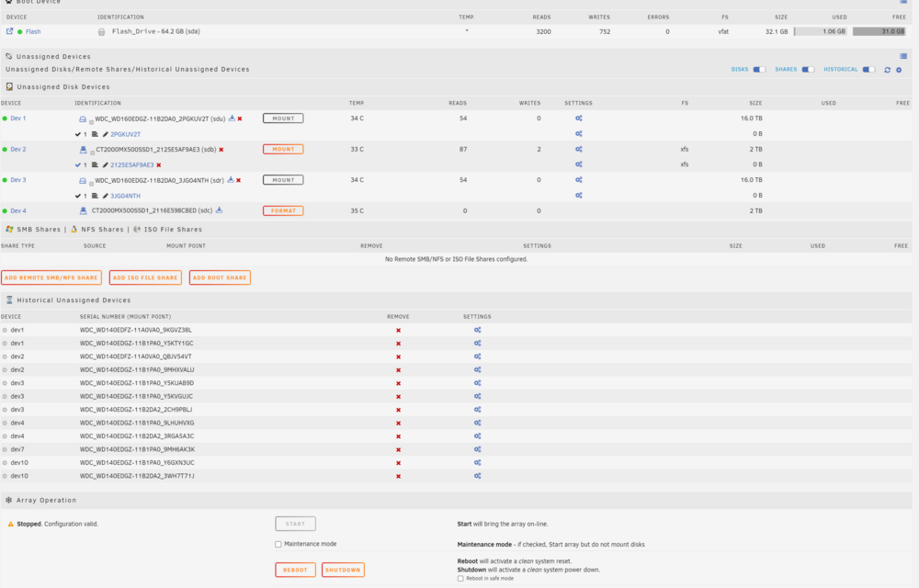The width and height of the screenshot is (919, 588).
Task: Open Unassigned Devices settings gear icon
Action: click(x=899, y=70)
